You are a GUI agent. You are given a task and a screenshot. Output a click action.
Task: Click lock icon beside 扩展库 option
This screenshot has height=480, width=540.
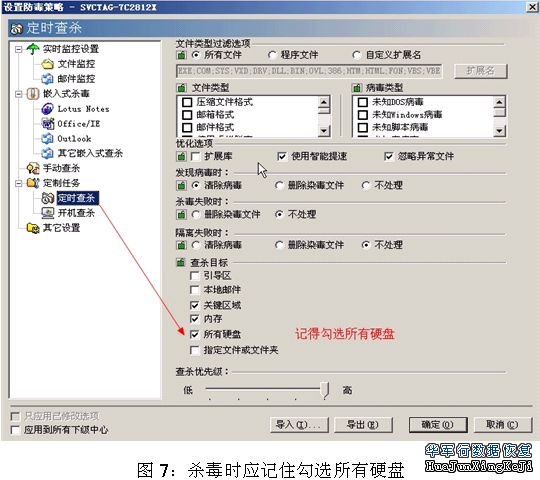[x=181, y=156]
